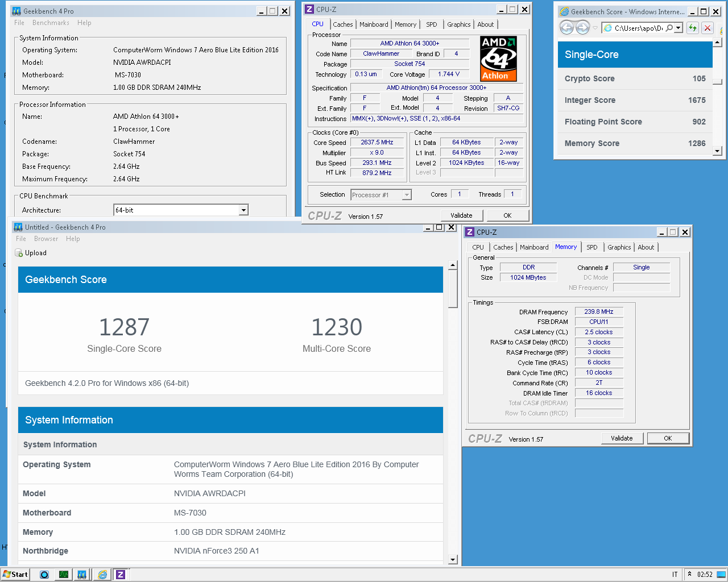Click the show desktop tray icon
Image resolution: width=728 pixels, height=582 pixels.
(721, 574)
